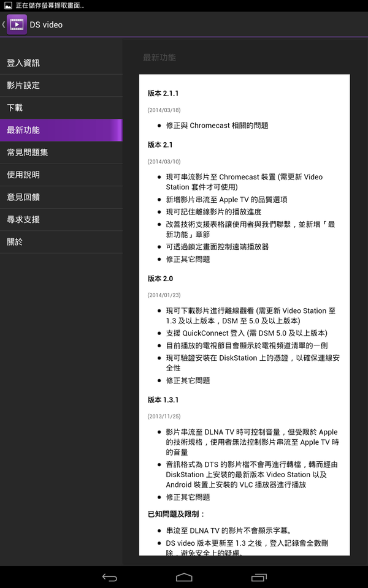368x588 pixels.
Task: Tap 修正其它問題 under version 2.0
Action: [188, 380]
